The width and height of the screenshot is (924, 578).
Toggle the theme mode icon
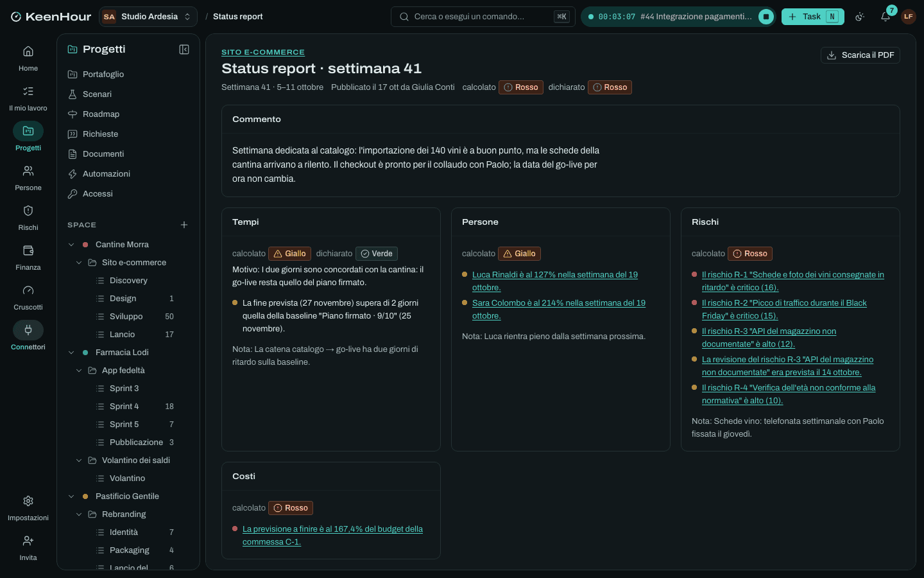(860, 17)
